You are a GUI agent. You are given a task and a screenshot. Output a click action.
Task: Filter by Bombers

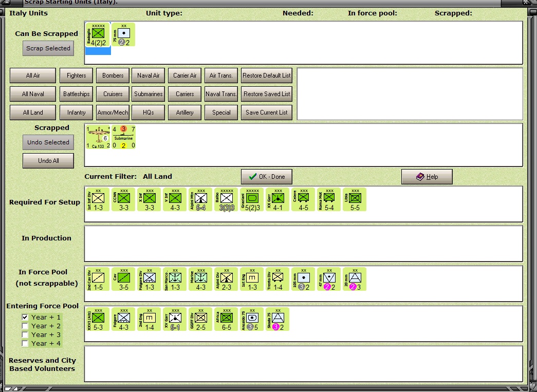(x=113, y=76)
